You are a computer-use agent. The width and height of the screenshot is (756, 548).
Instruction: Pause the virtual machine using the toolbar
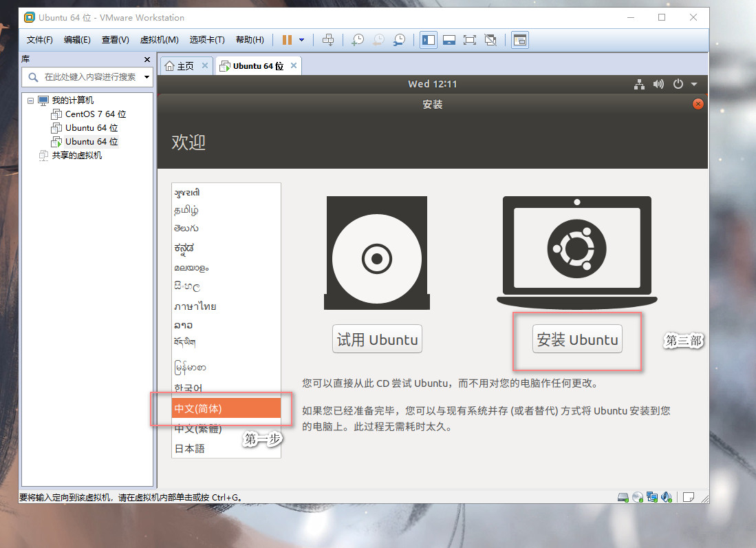[287, 40]
